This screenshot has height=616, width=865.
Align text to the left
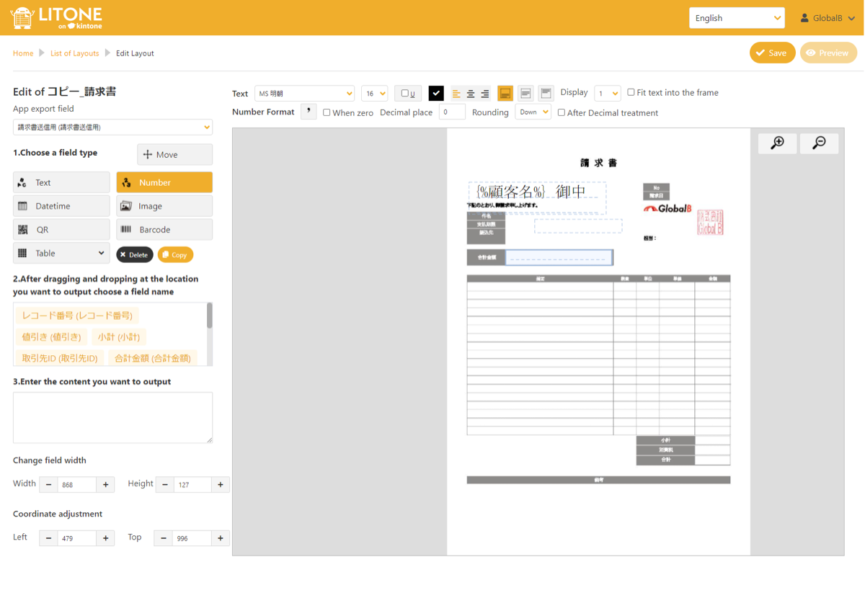coord(456,94)
